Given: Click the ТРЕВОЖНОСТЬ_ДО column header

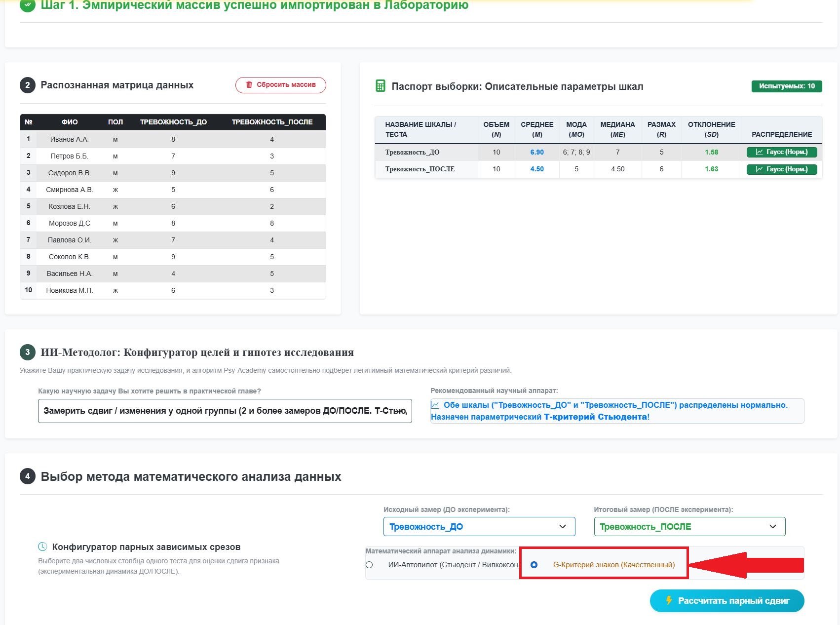Looking at the screenshot, I should [x=173, y=122].
